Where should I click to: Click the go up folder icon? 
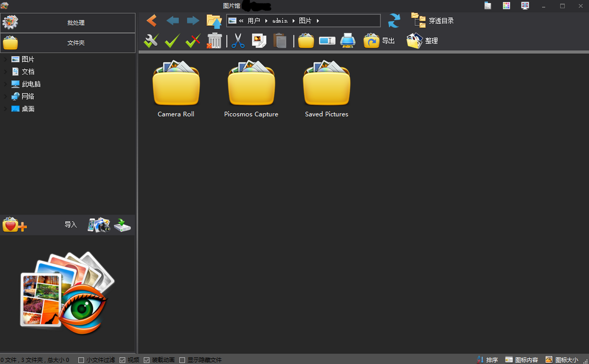pos(214,21)
